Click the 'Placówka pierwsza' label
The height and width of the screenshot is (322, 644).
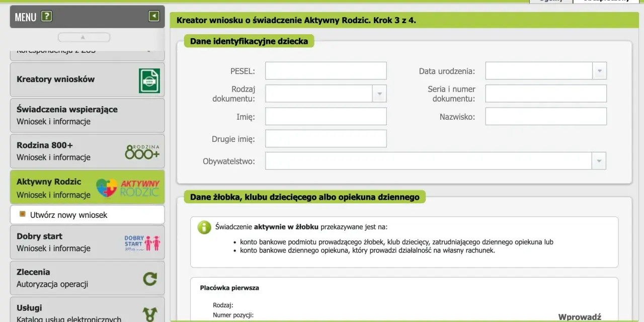point(229,288)
